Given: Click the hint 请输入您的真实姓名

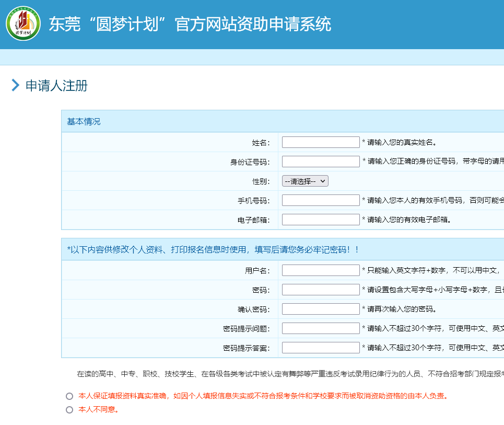Looking at the screenshot, I should [400, 142].
